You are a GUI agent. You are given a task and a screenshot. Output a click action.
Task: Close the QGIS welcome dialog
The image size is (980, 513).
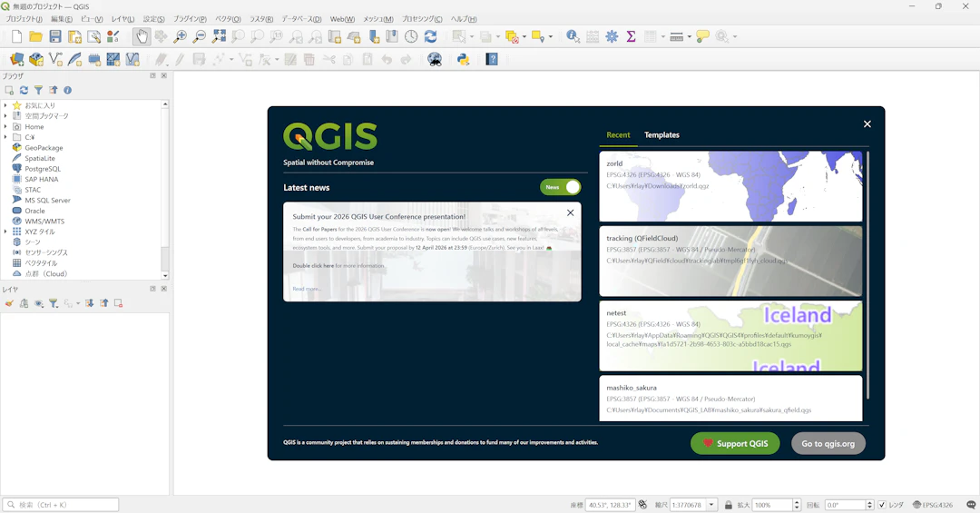point(867,123)
